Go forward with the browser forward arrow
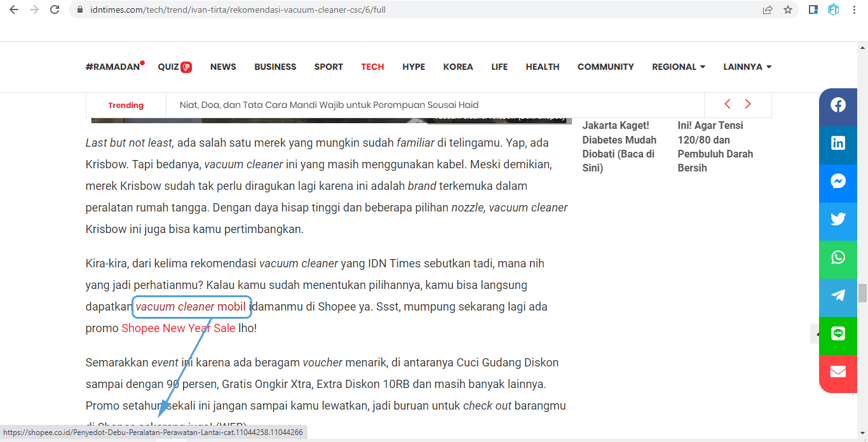 [x=34, y=10]
